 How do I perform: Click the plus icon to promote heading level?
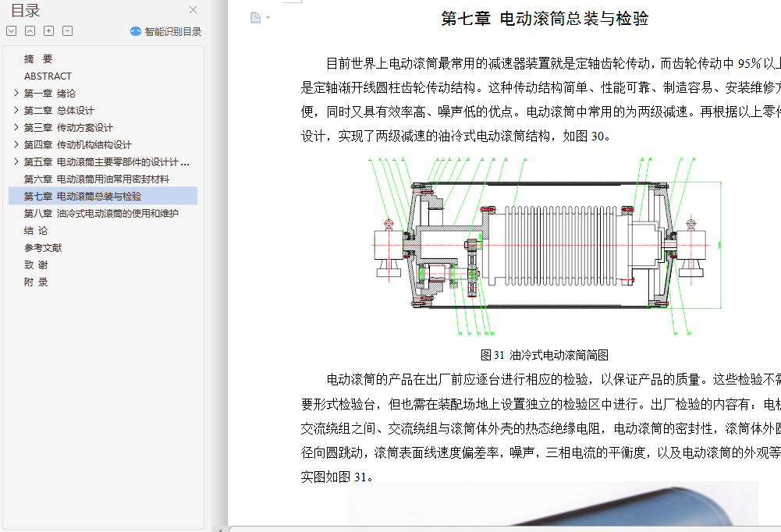(49, 31)
